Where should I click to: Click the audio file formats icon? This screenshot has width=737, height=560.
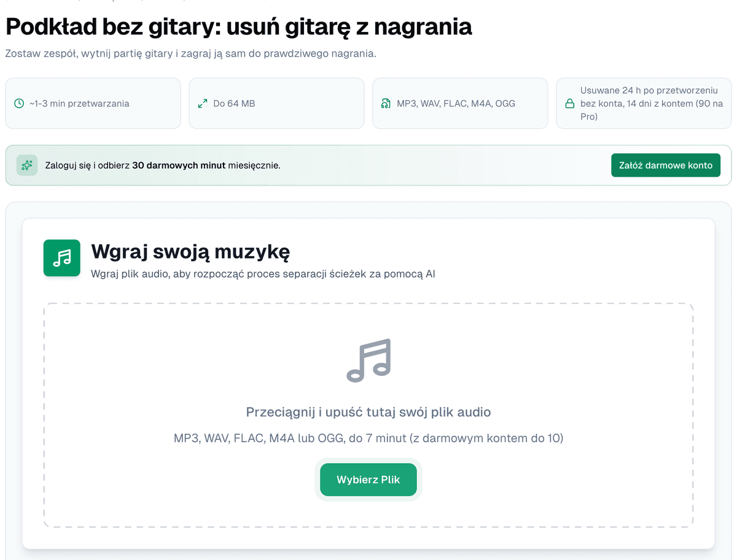[x=386, y=103]
